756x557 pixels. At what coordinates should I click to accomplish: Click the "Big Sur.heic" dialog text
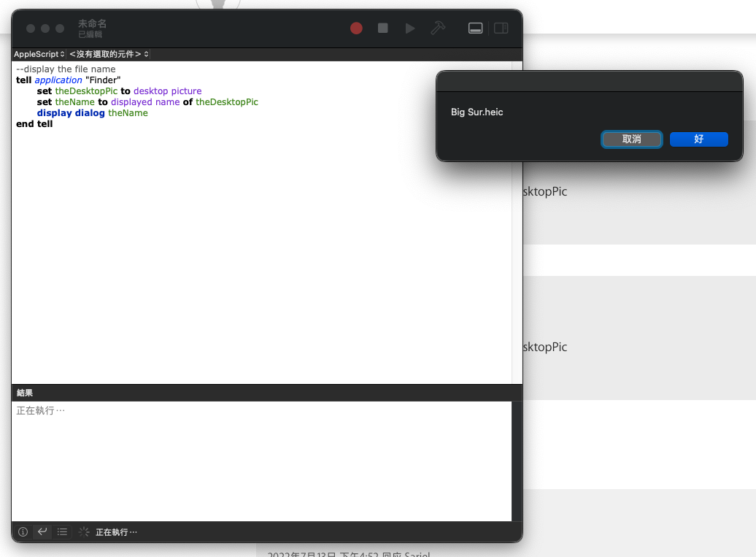pyautogui.click(x=477, y=112)
